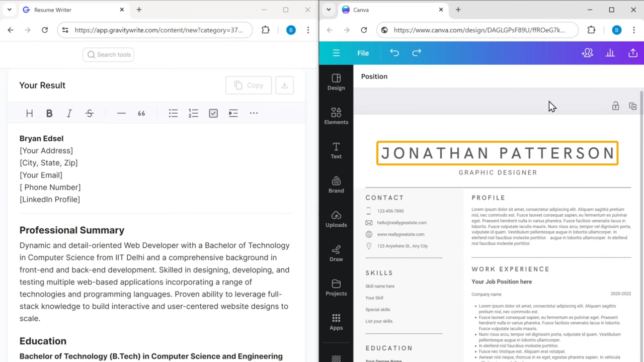Select the PROFILE heading
The height and width of the screenshot is (362, 644).
point(489,198)
